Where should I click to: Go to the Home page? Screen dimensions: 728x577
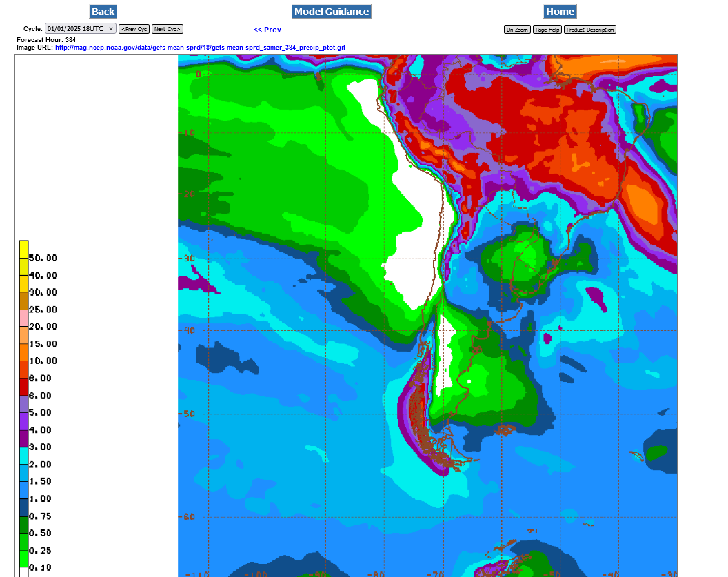[560, 12]
